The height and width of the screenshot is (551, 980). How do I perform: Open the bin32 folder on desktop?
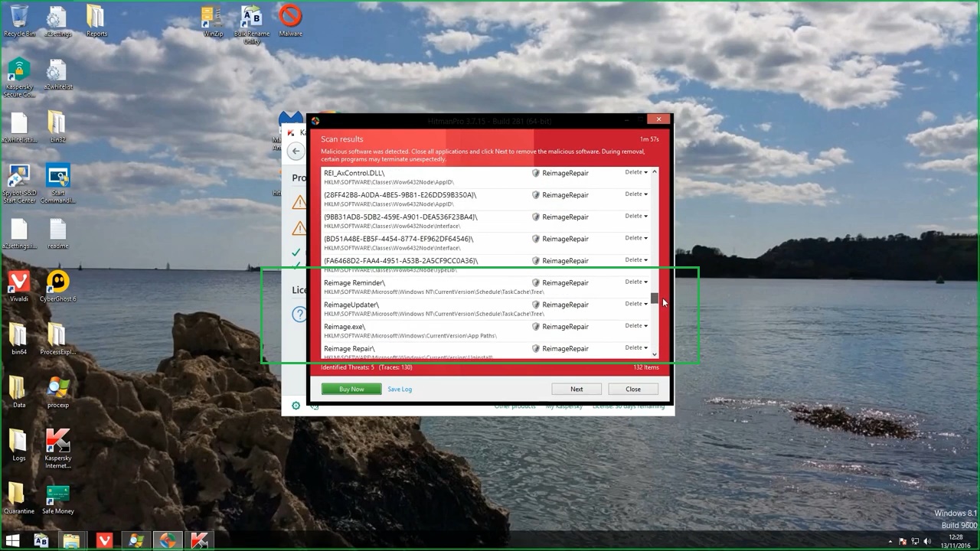57,127
